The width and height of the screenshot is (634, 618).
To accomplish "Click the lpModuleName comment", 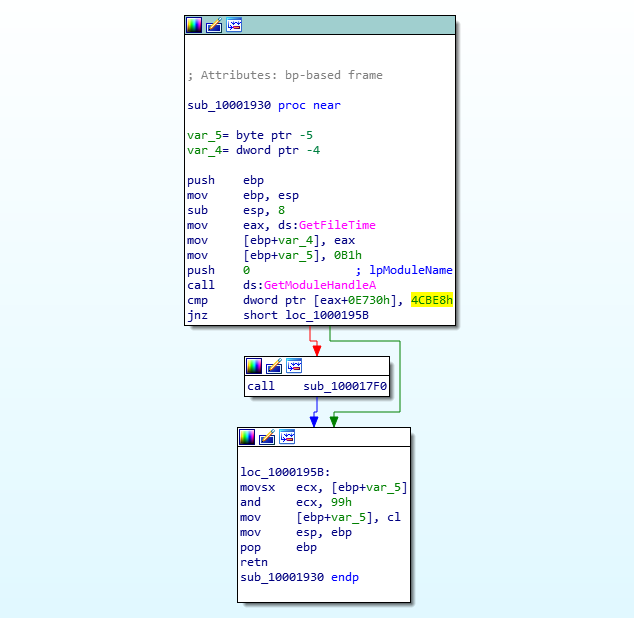I will [409, 270].
